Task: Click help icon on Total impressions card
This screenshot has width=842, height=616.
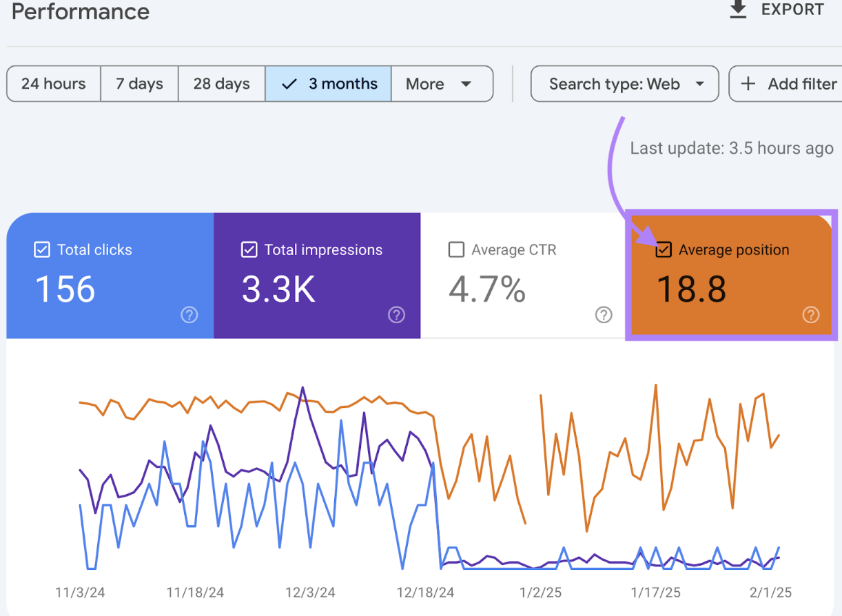Action: 396,315
